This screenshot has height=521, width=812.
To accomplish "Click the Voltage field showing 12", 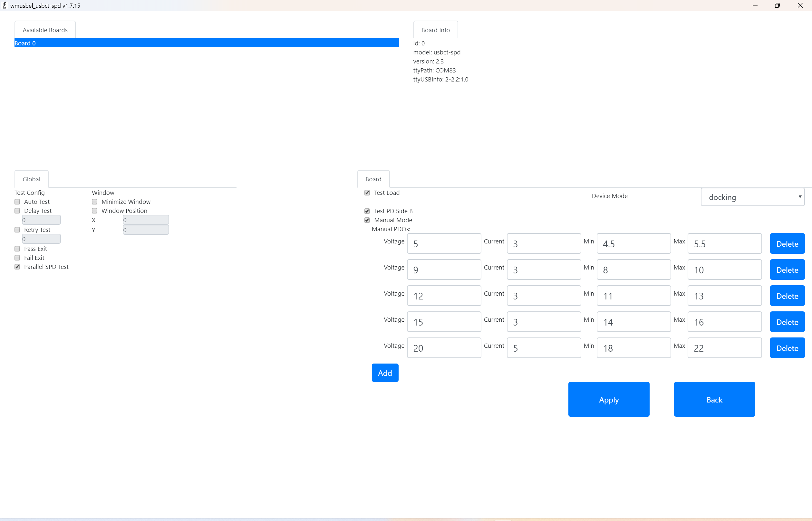I will point(444,296).
